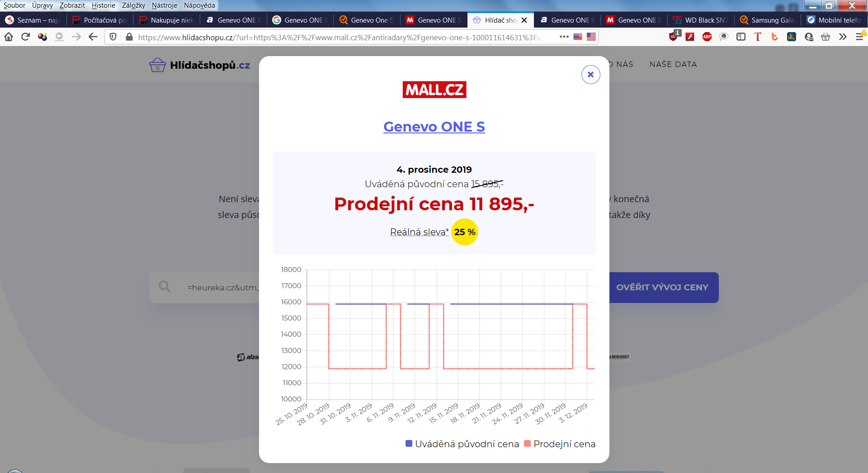This screenshot has width=868, height=473.
Task: Open the Genevo ONE S product link
Action: tap(434, 127)
